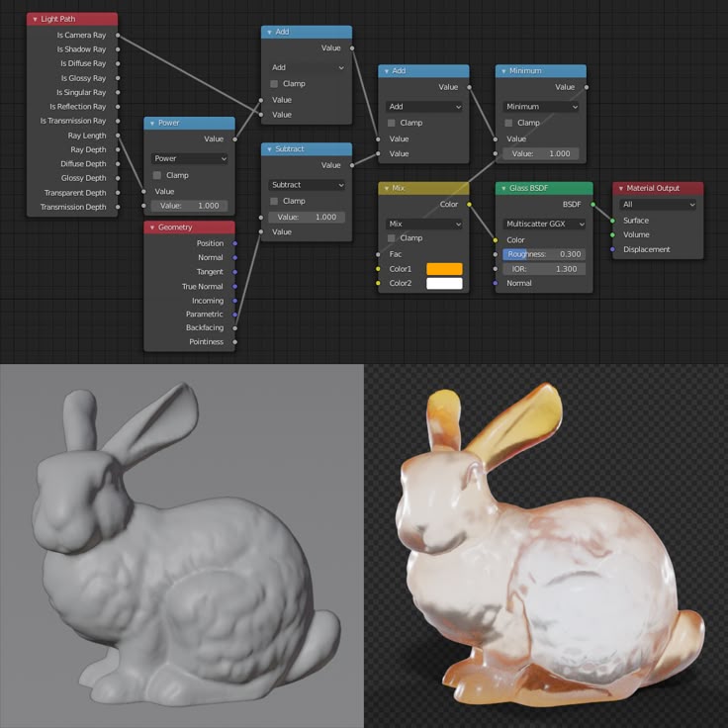Open operation dropdown of Add node beside Minimum
This screenshot has width=728, height=728.
click(424, 107)
